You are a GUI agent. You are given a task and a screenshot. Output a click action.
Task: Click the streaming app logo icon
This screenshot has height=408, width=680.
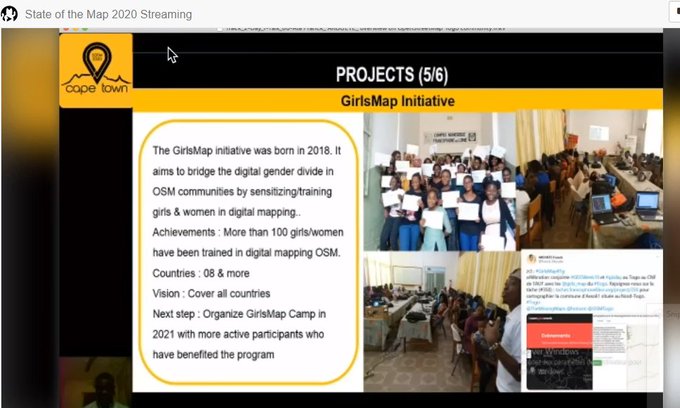9,14
